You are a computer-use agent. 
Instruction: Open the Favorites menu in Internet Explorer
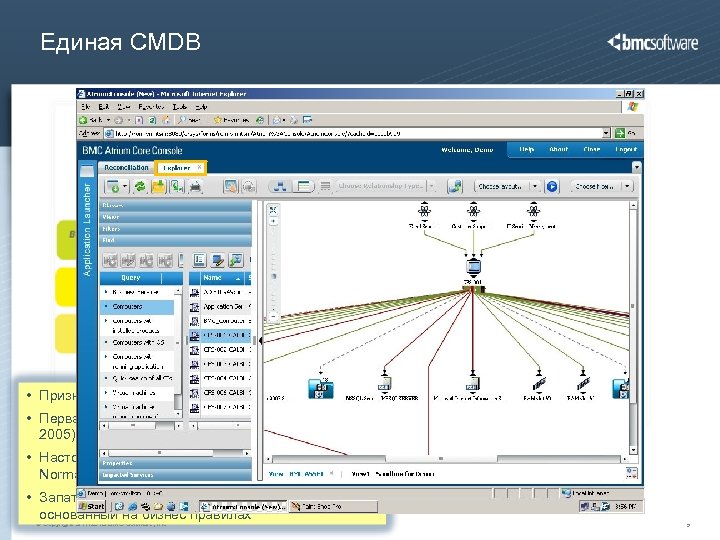[x=151, y=107]
